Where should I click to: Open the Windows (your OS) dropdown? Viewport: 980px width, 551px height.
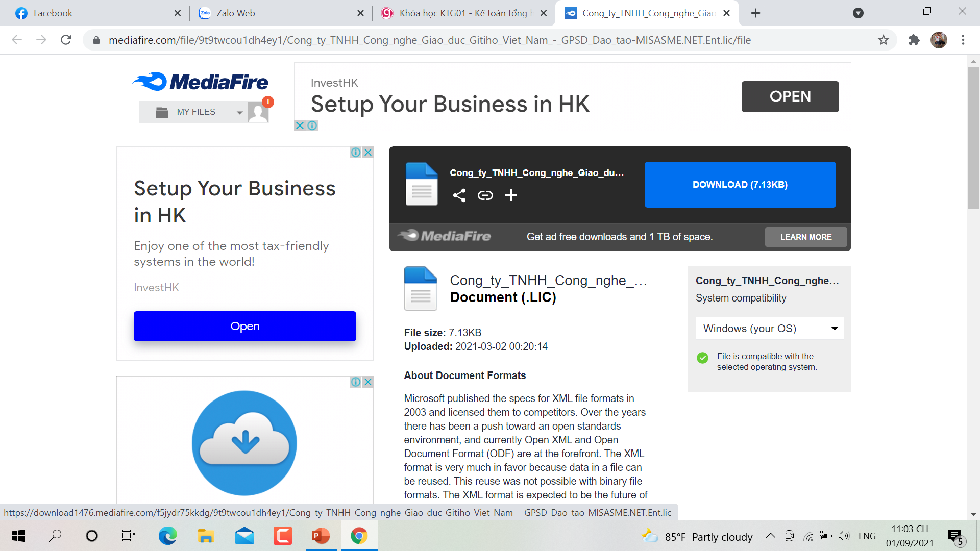769,328
